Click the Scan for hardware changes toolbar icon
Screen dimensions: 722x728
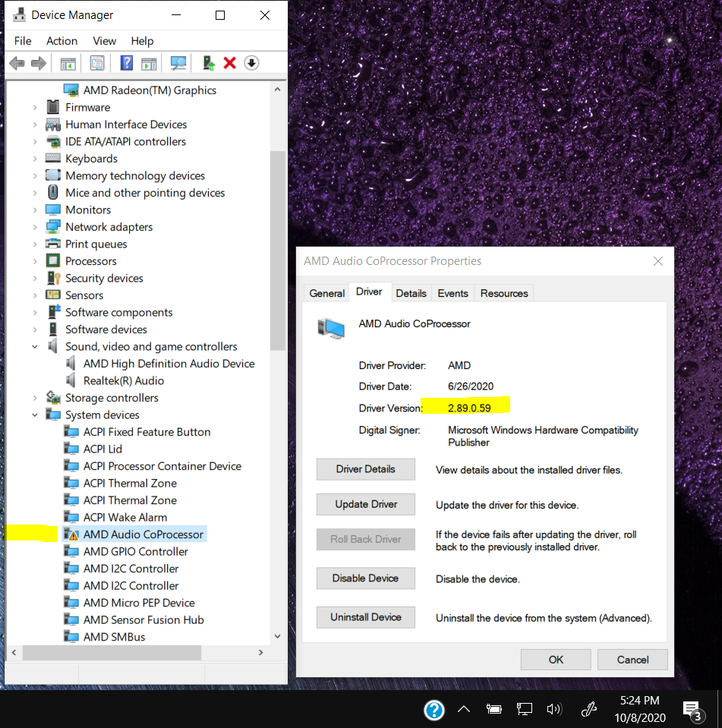pyautogui.click(x=179, y=63)
